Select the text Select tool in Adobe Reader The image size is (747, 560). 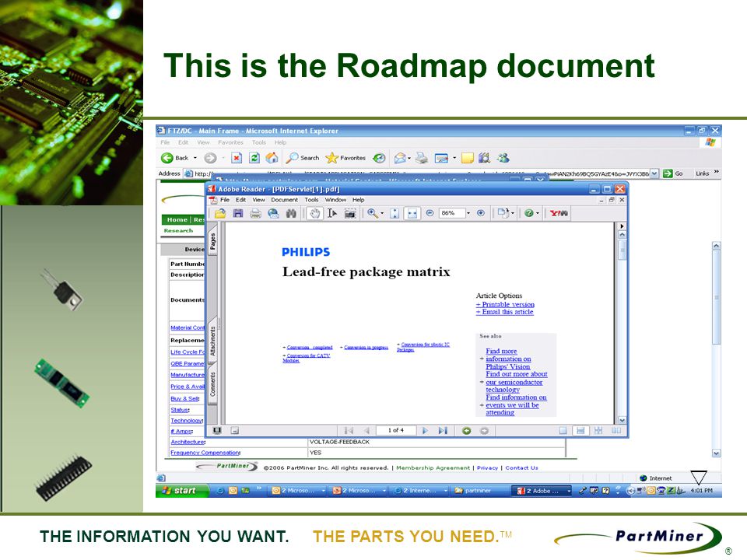point(332,213)
